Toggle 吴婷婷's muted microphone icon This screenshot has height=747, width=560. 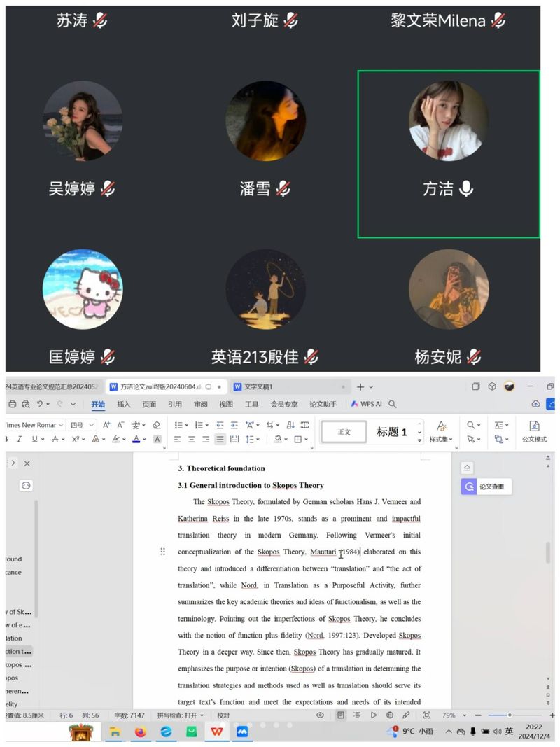click(107, 188)
